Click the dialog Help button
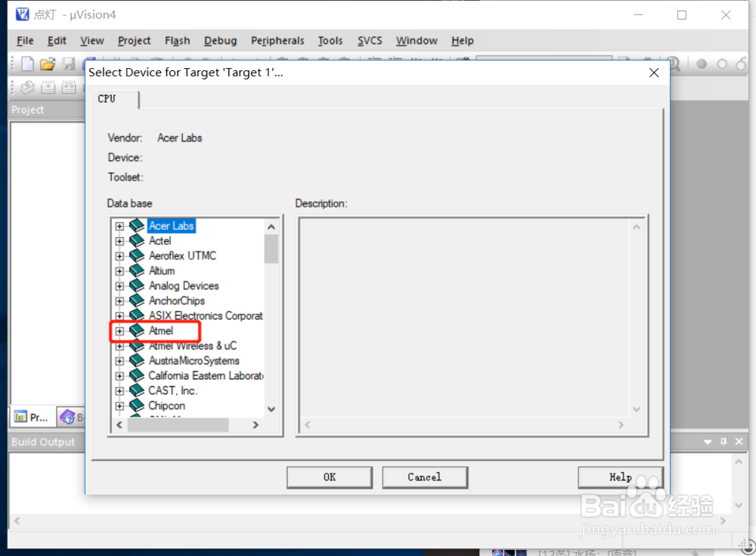Viewport: 756px width, 556px height. tap(620, 477)
